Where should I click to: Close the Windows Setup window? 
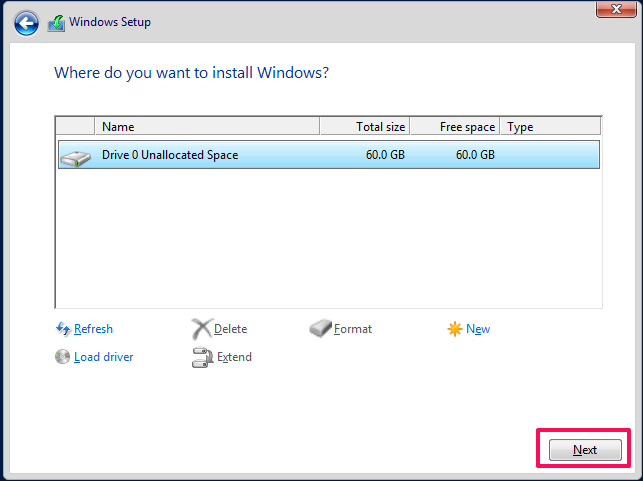[616, 9]
